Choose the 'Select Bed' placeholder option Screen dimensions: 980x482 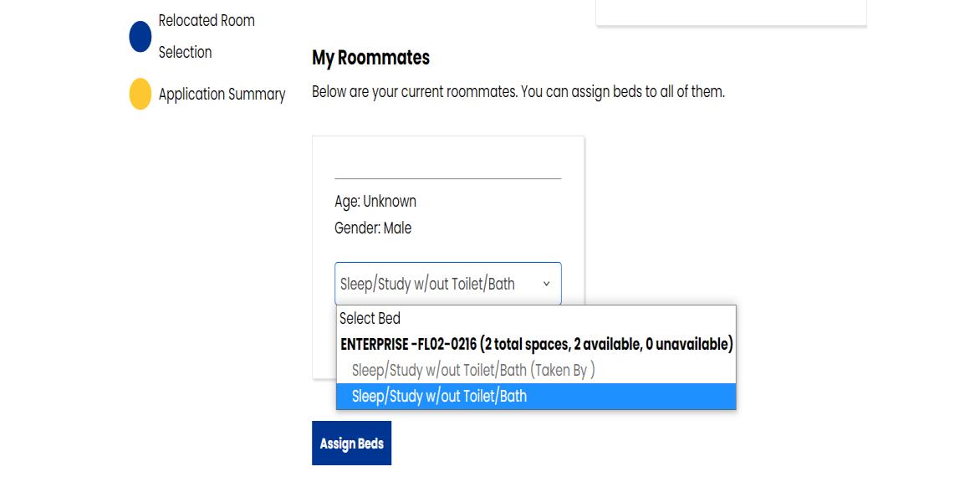[370, 319]
